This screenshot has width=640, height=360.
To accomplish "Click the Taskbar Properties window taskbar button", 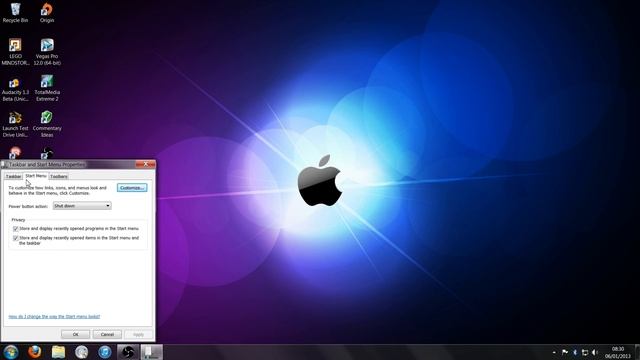I will click(151, 352).
